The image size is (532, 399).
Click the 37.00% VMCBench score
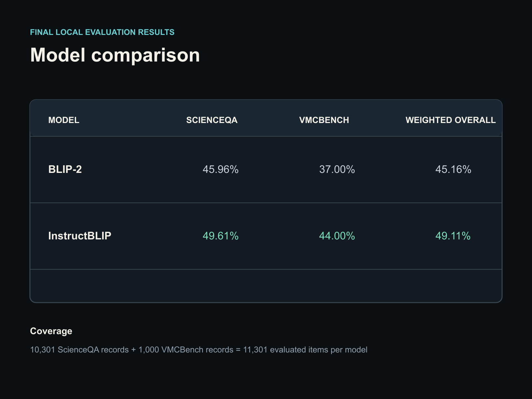(x=337, y=169)
